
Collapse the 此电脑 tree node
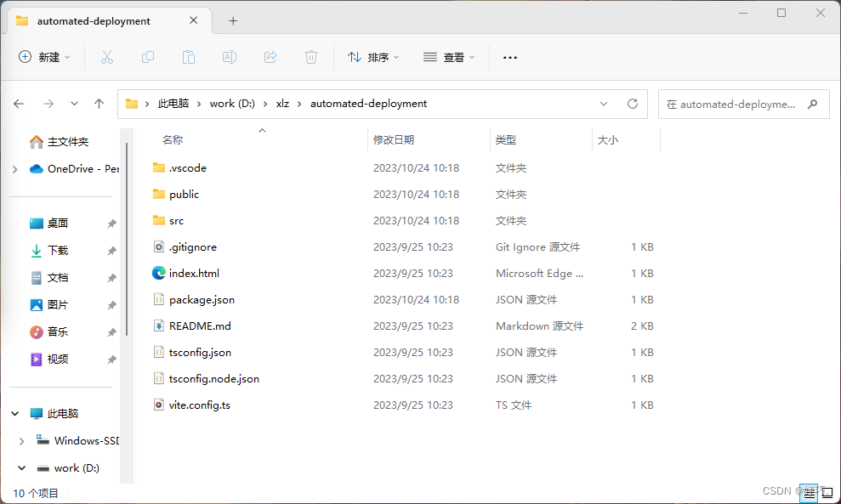point(15,413)
